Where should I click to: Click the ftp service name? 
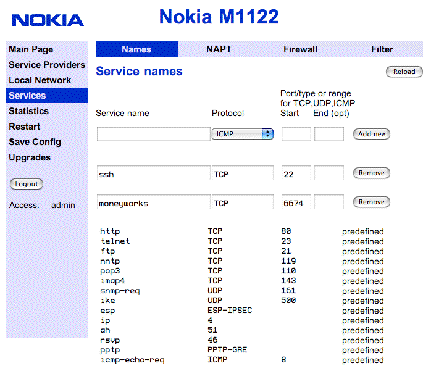tap(108, 251)
